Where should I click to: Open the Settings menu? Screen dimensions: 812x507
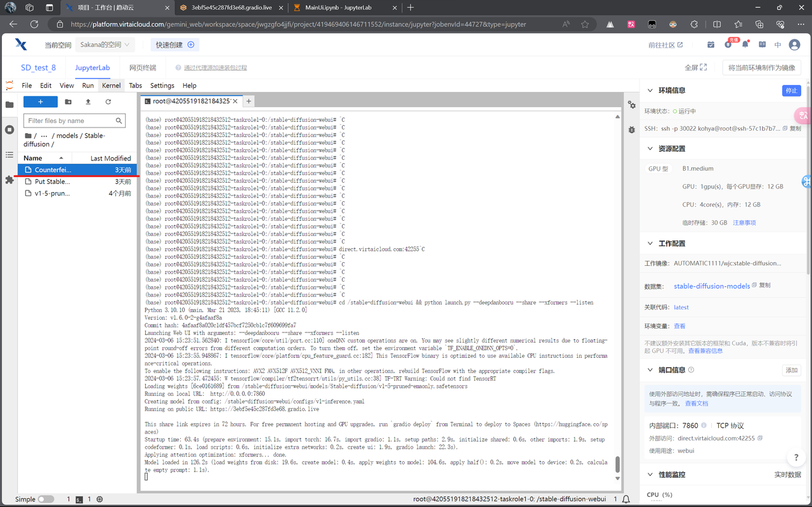click(x=162, y=86)
